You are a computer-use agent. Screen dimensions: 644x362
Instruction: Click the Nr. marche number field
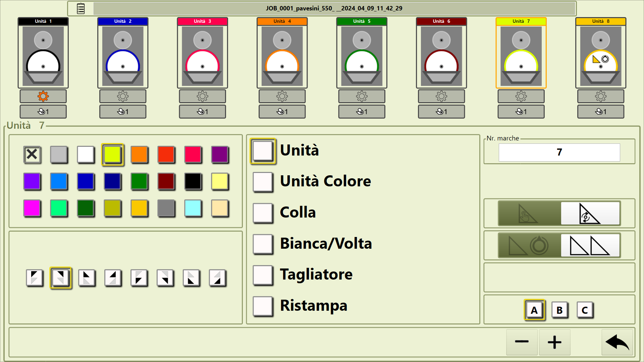pyautogui.click(x=559, y=153)
